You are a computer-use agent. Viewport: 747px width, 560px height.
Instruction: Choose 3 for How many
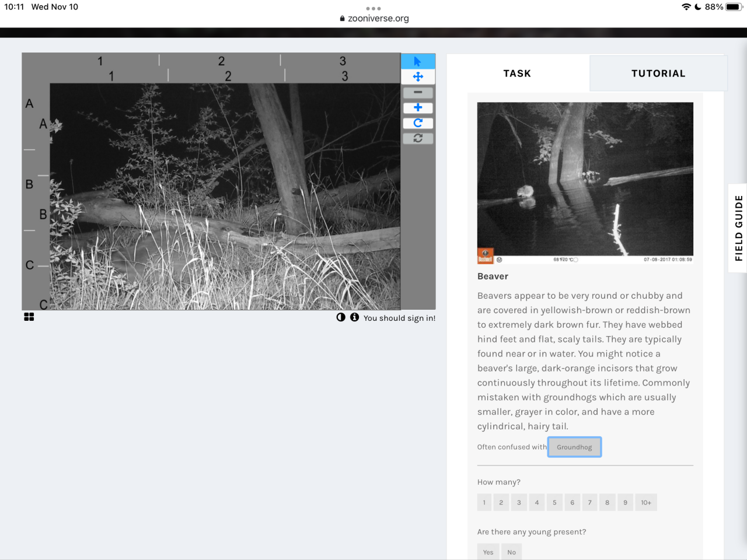tap(519, 502)
